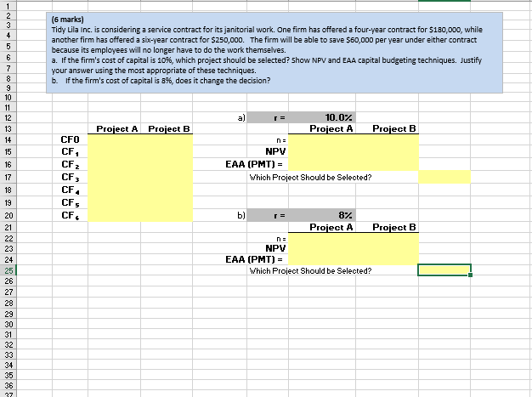Click the blue question text box

pyautogui.click(x=274, y=53)
